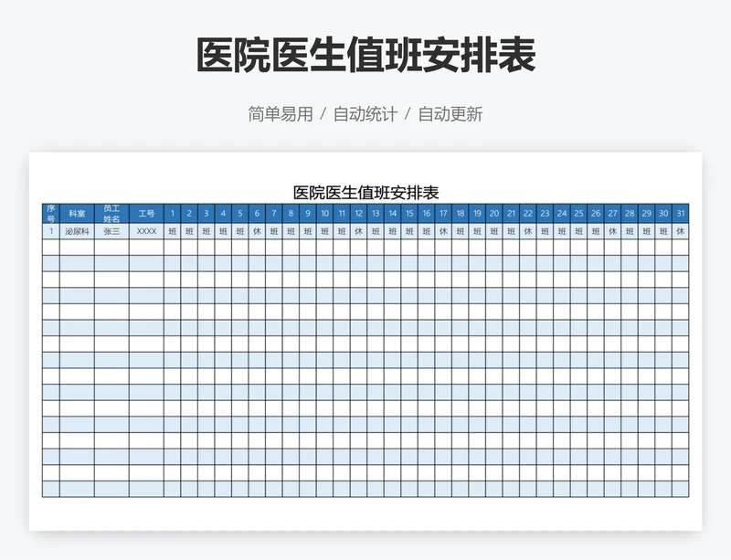Select the 员工姓名 header cell
Viewport: 731px width, 560px height.
pyautogui.click(x=111, y=214)
